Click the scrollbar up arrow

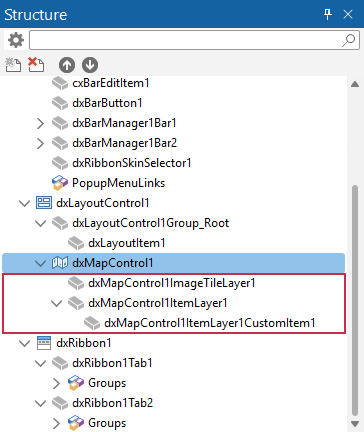[x=355, y=84]
